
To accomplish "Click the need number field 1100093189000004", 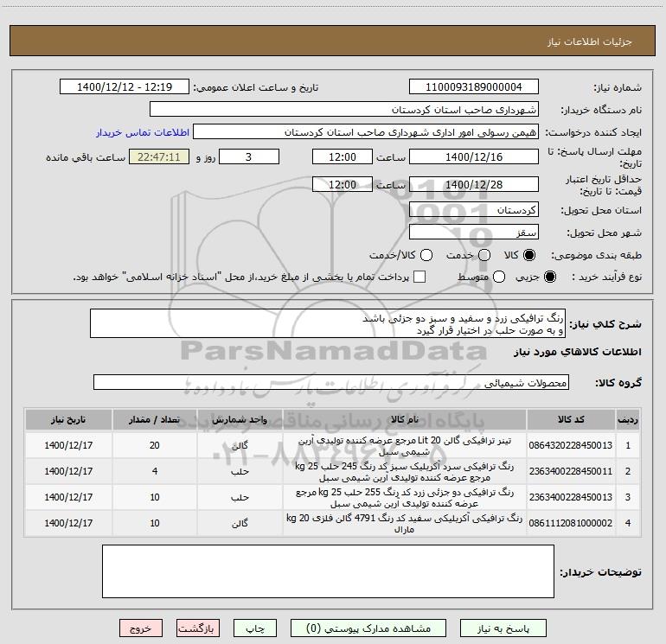I will click(x=474, y=86).
